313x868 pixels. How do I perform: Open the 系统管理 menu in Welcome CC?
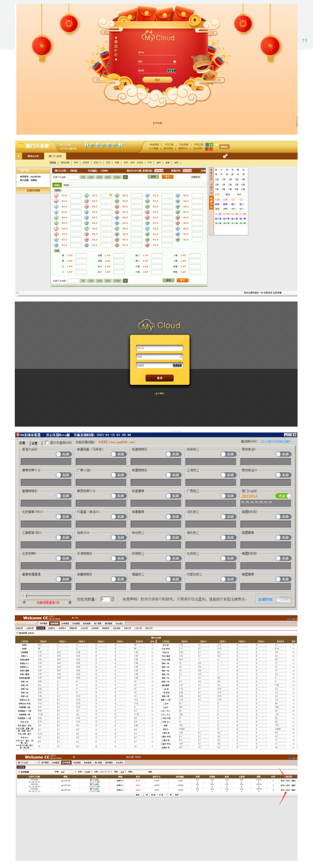click(54, 623)
